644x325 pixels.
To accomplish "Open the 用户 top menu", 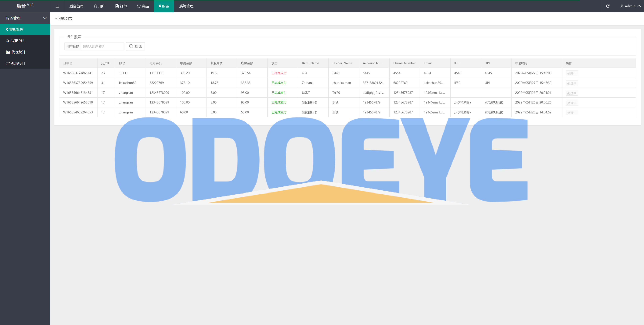I will [x=100, y=6].
